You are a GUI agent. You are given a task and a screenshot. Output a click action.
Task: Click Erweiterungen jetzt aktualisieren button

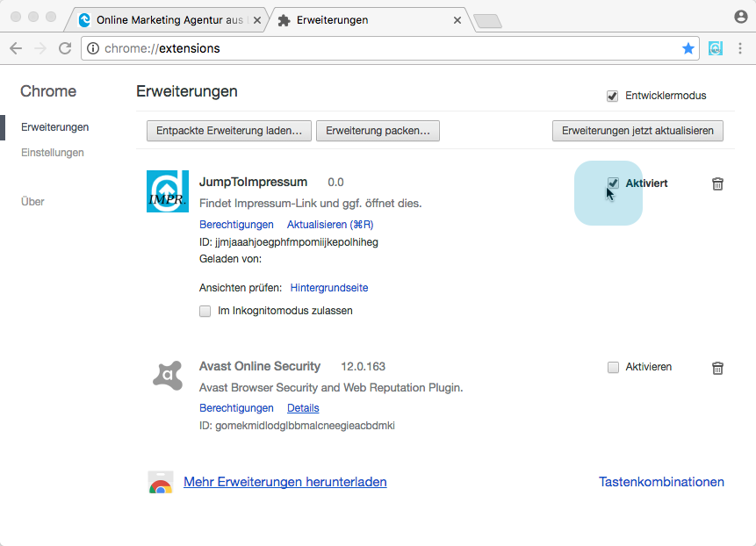pos(637,131)
